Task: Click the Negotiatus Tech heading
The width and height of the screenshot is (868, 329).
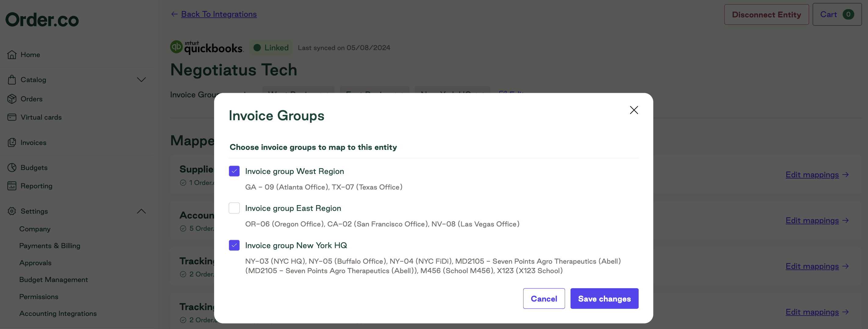Action: tap(234, 70)
